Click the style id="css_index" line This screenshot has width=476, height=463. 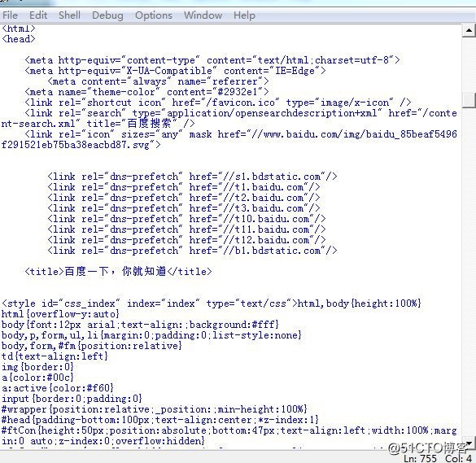pos(212,304)
